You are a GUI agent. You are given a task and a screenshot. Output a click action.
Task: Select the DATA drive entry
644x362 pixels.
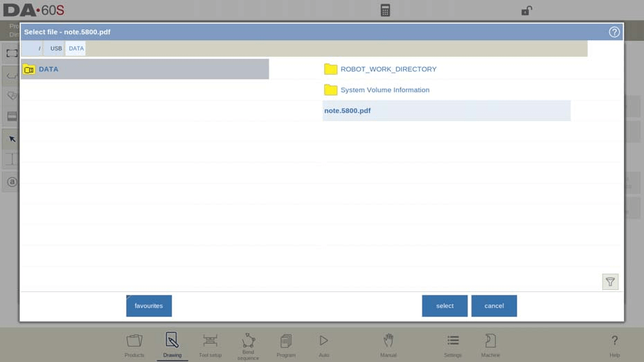48,69
